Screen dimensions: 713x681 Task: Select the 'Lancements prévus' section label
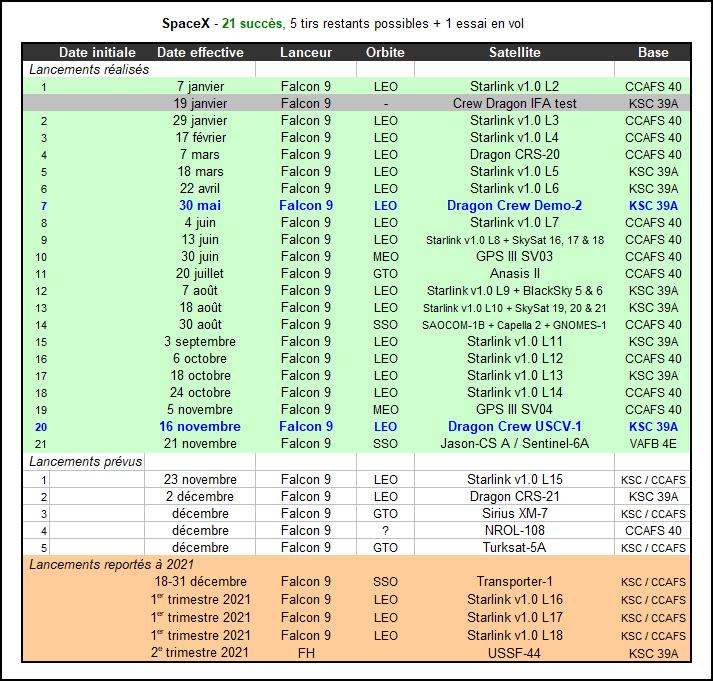coord(85,461)
